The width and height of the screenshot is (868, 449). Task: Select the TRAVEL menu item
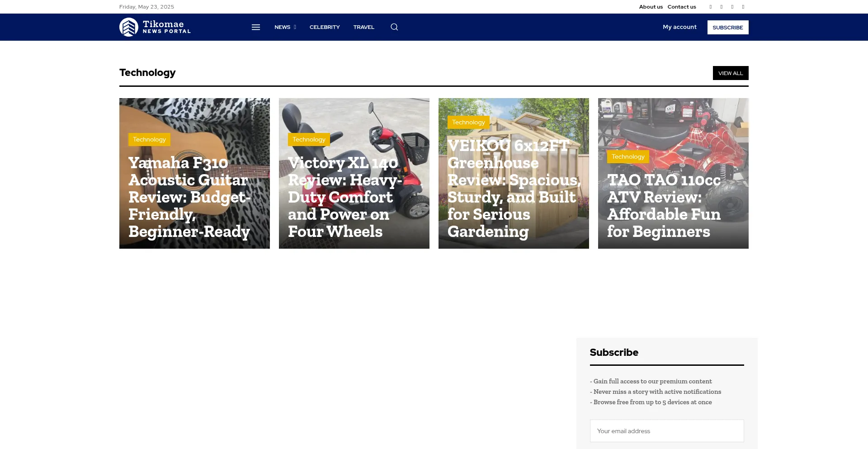tap(363, 27)
